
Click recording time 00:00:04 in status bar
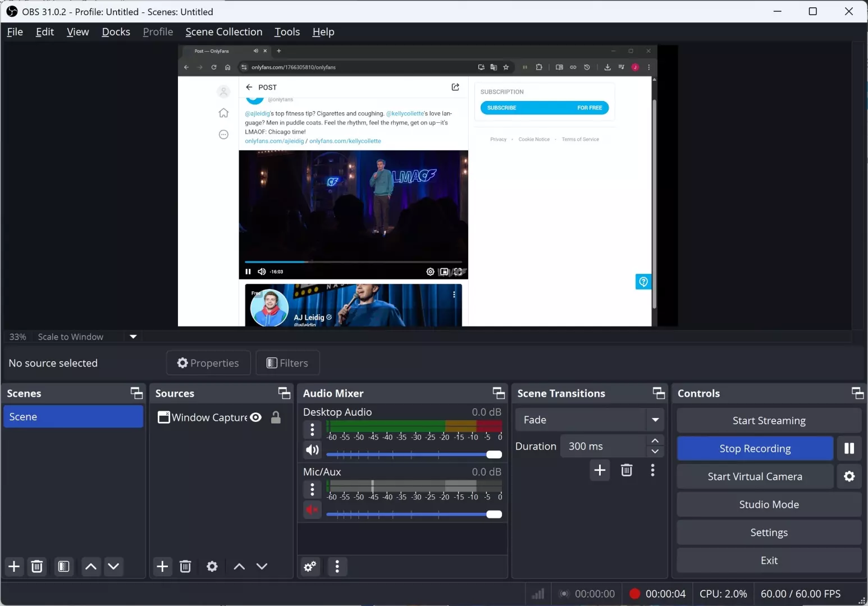pos(665,594)
